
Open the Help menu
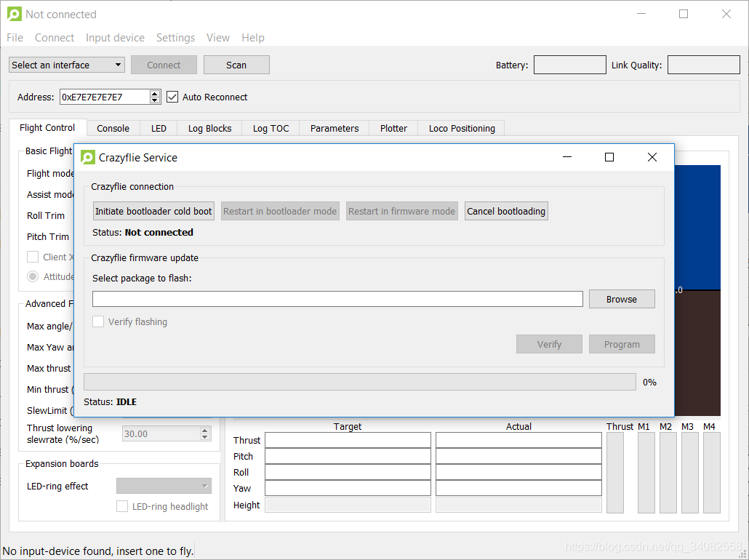click(252, 38)
